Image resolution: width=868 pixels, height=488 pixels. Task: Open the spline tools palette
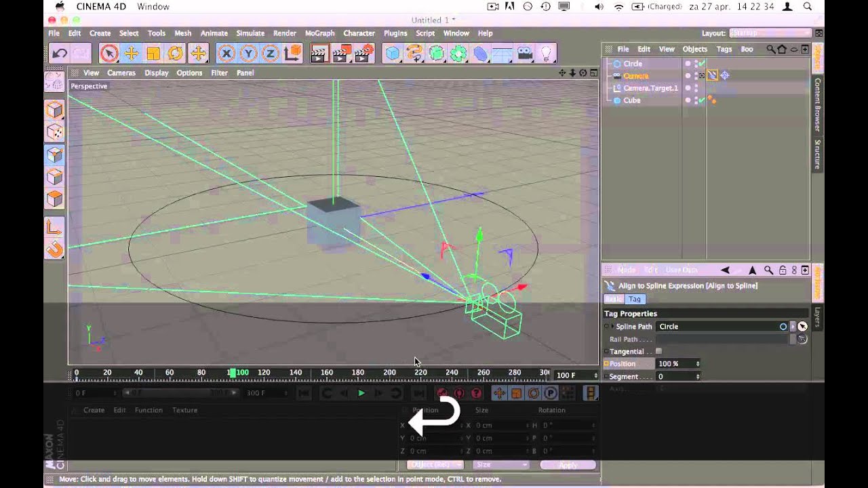click(x=414, y=54)
